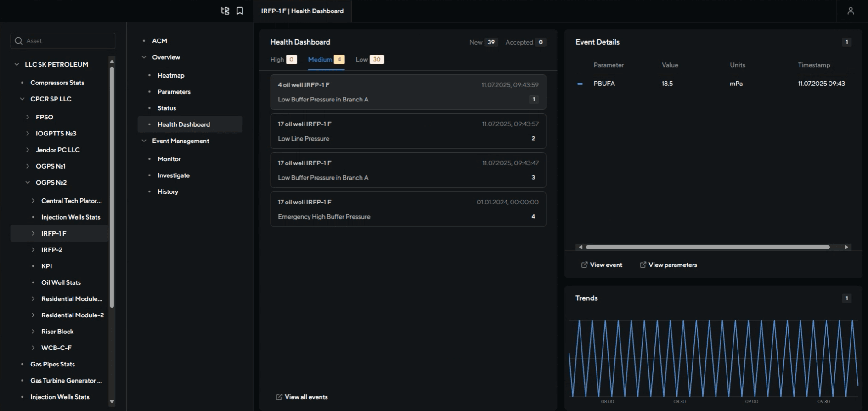The height and width of the screenshot is (411, 868).
Task: Click the Event Details scroll-right arrow
Action: (x=846, y=247)
